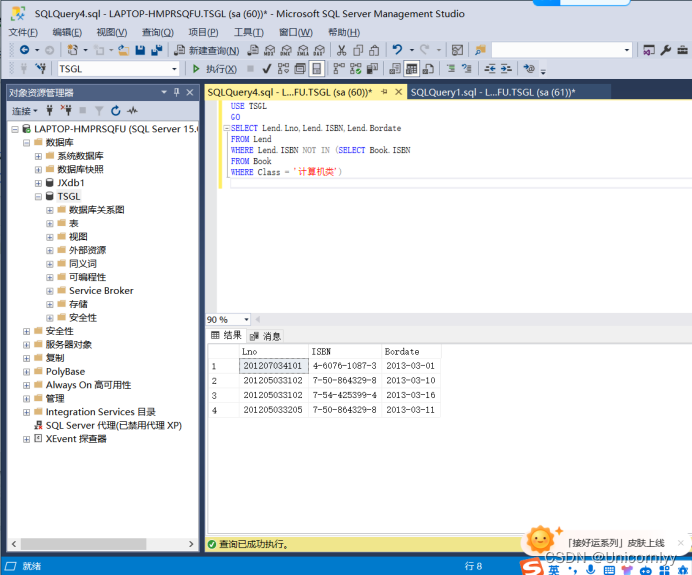The image size is (692, 575).
Task: Click the Object Explorer refresh icon
Action: [116, 111]
